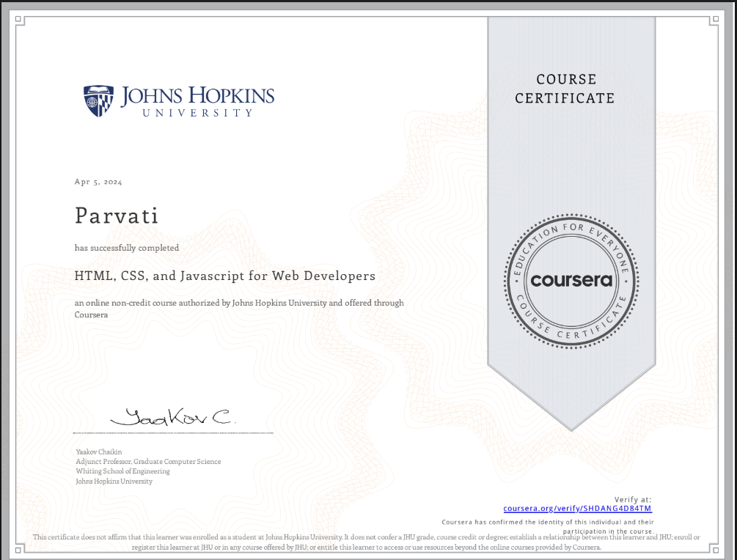
Task: Click the recipient name Parvati
Action: pos(116,215)
